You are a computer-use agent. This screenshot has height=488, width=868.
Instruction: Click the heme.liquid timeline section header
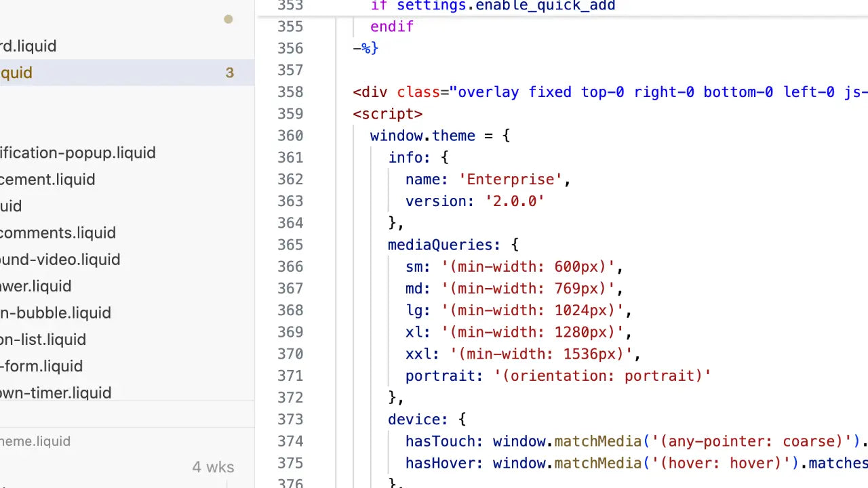35,441
